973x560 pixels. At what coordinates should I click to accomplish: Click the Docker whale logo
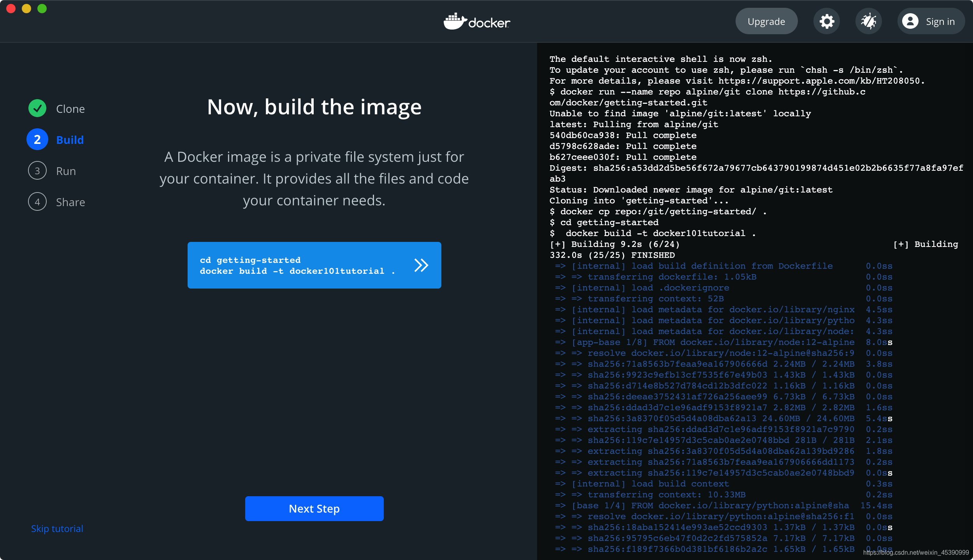tap(477, 21)
